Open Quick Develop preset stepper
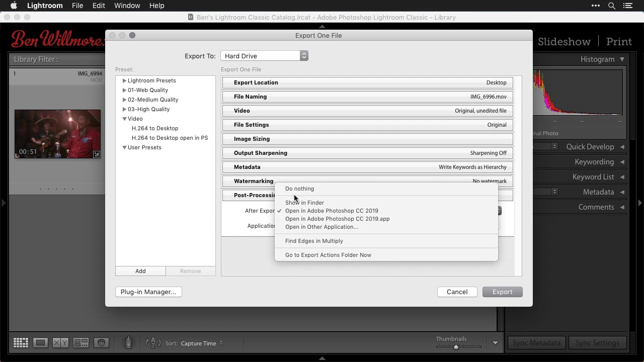 [554, 146]
